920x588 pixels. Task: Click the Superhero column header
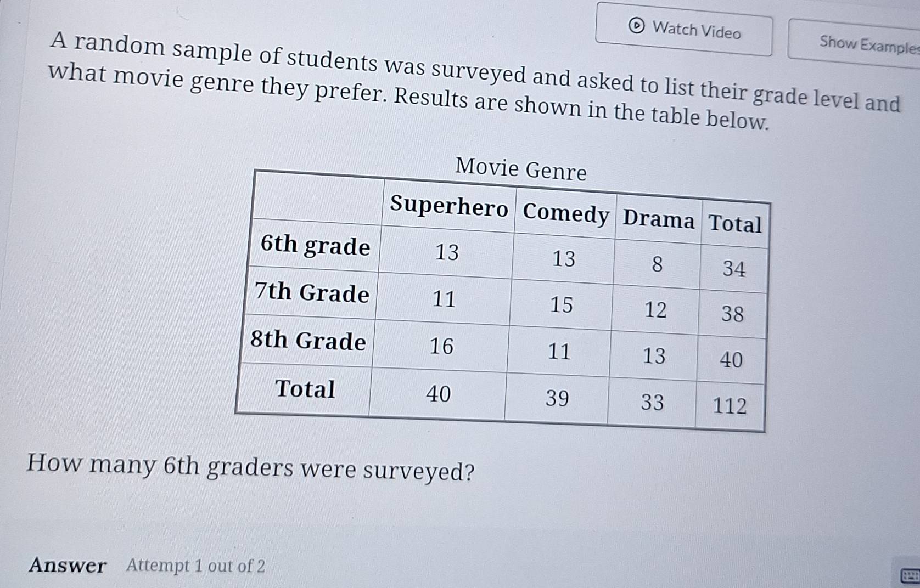point(450,207)
